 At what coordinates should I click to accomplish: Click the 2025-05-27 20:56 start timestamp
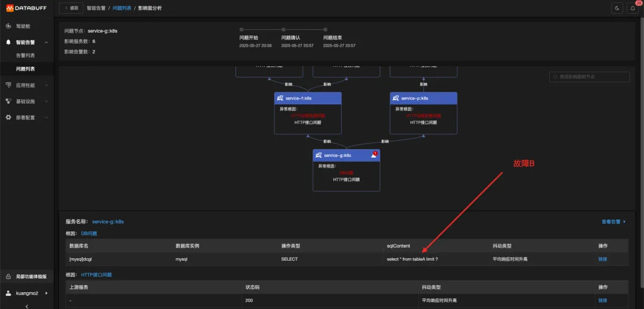(255, 45)
